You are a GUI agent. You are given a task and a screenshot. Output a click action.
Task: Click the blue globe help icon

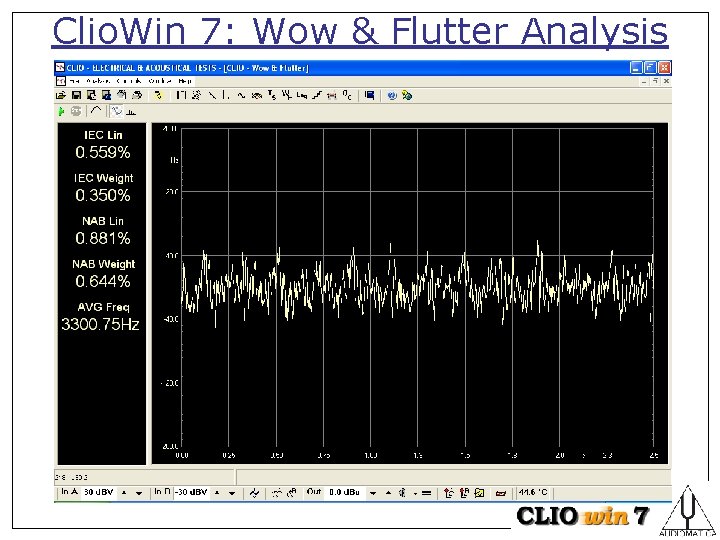click(392, 96)
